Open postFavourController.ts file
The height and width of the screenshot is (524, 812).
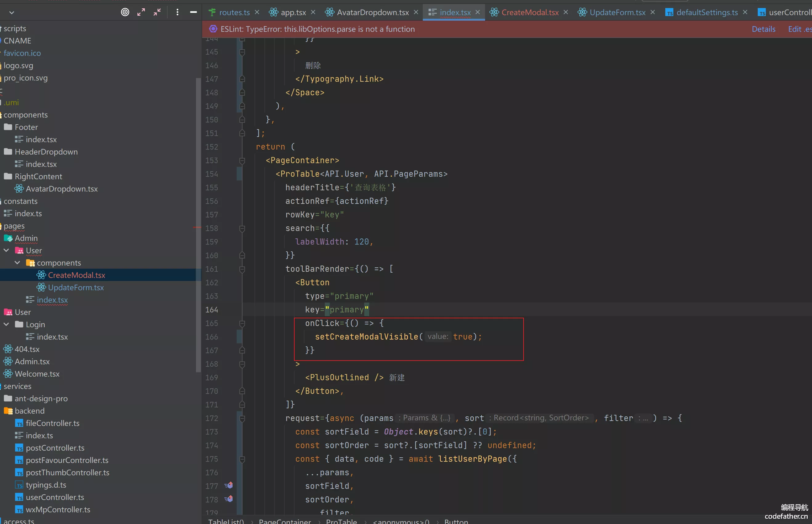[x=67, y=460]
